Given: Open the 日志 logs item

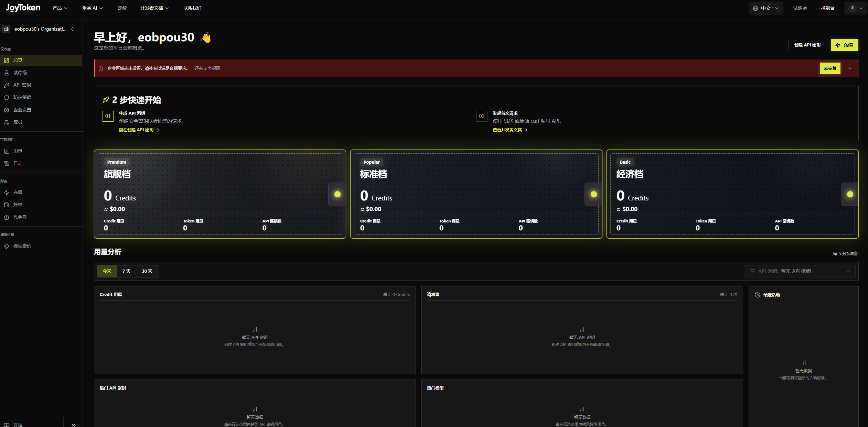Looking at the screenshot, I should coord(41,163).
